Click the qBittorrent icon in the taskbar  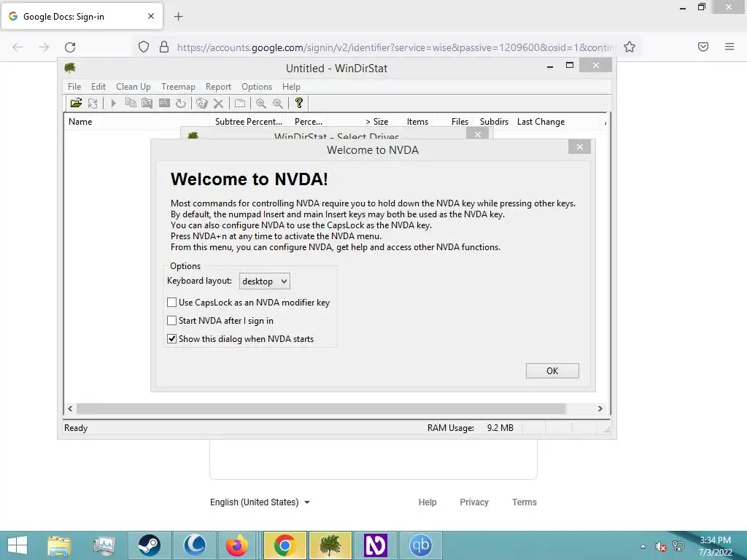click(421, 545)
